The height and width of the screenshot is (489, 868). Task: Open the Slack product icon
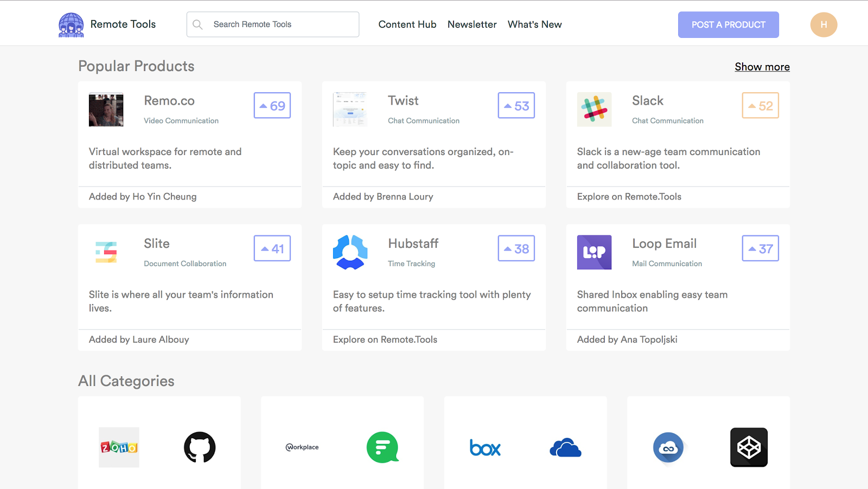594,110
